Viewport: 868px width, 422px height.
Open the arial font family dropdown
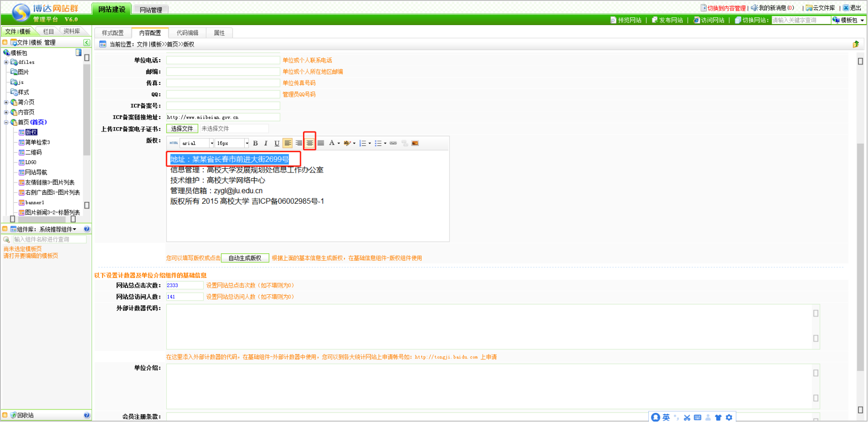(211, 143)
